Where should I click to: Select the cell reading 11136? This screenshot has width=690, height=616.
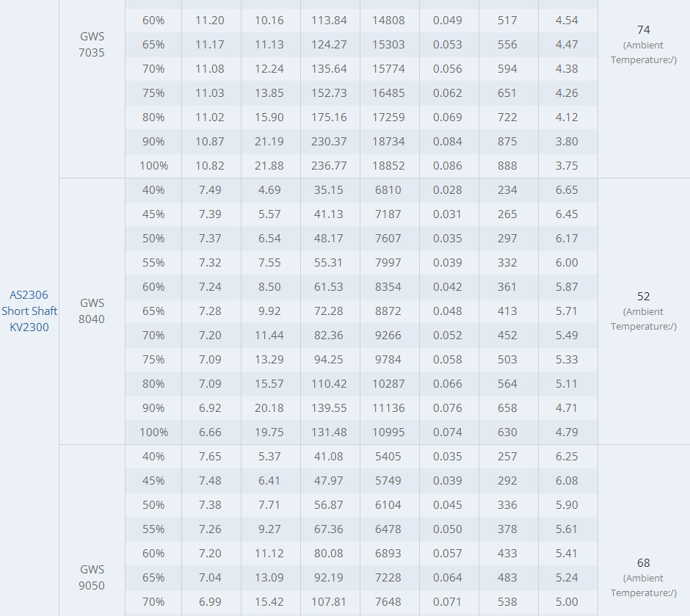tap(388, 408)
